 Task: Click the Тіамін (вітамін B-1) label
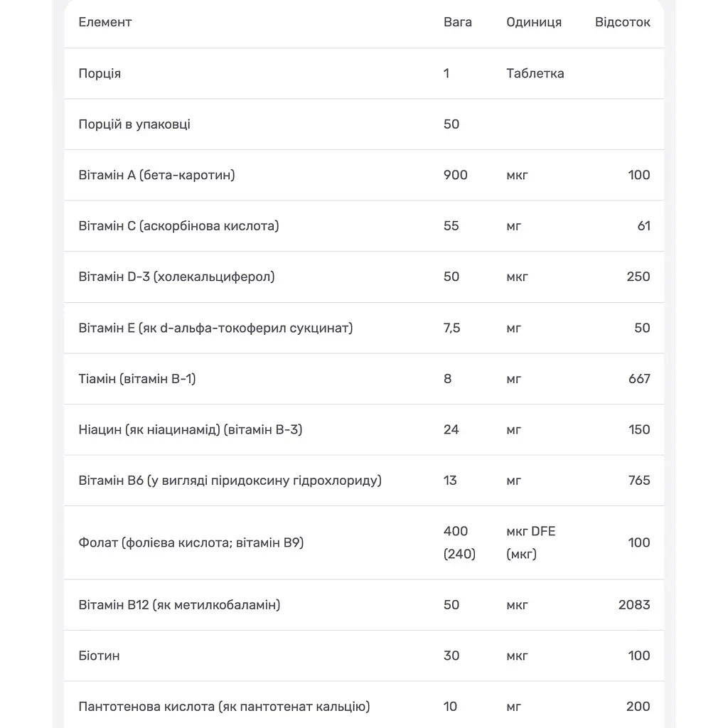click(x=137, y=379)
